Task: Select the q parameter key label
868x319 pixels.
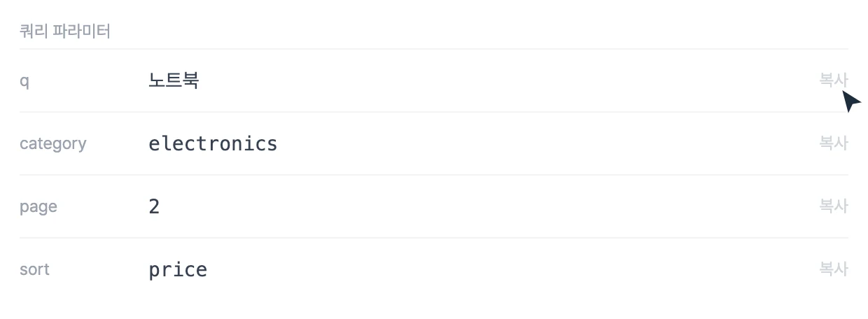Action: click(24, 82)
